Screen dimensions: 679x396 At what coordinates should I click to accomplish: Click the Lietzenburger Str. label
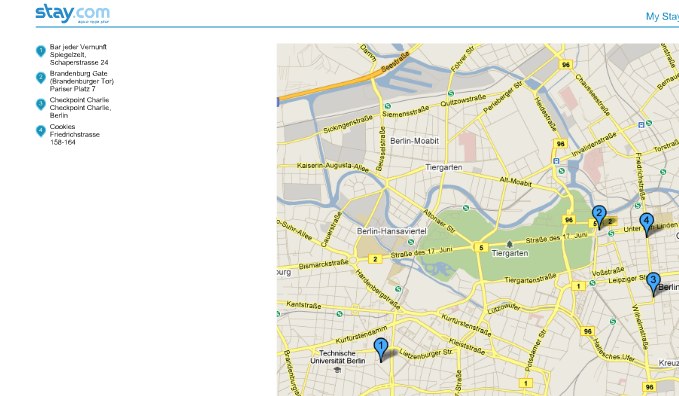426,354
